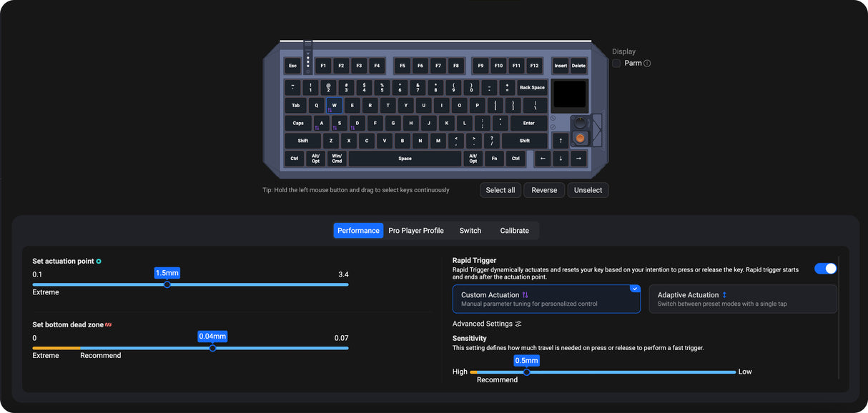Expand Advanced Settings
Screen dimensions: 868x413
coord(487,324)
